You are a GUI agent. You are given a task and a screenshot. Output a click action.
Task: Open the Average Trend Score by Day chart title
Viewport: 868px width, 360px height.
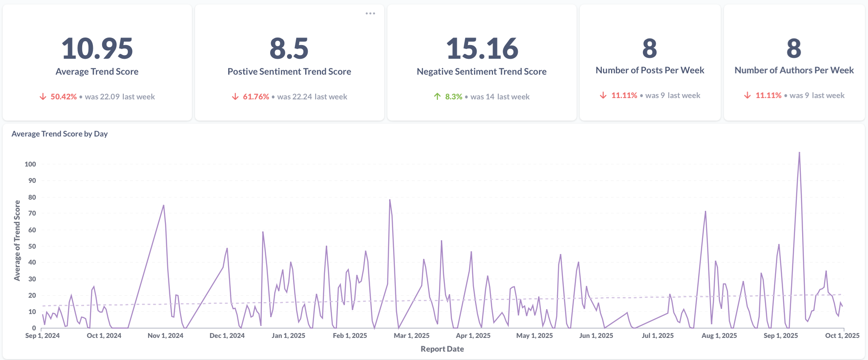[60, 134]
